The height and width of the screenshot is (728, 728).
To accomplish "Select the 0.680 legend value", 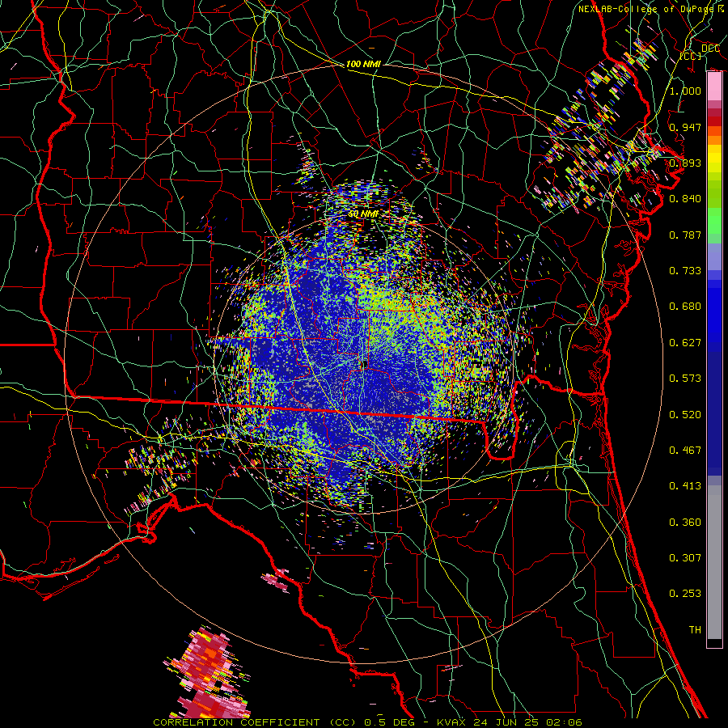I will [685, 307].
